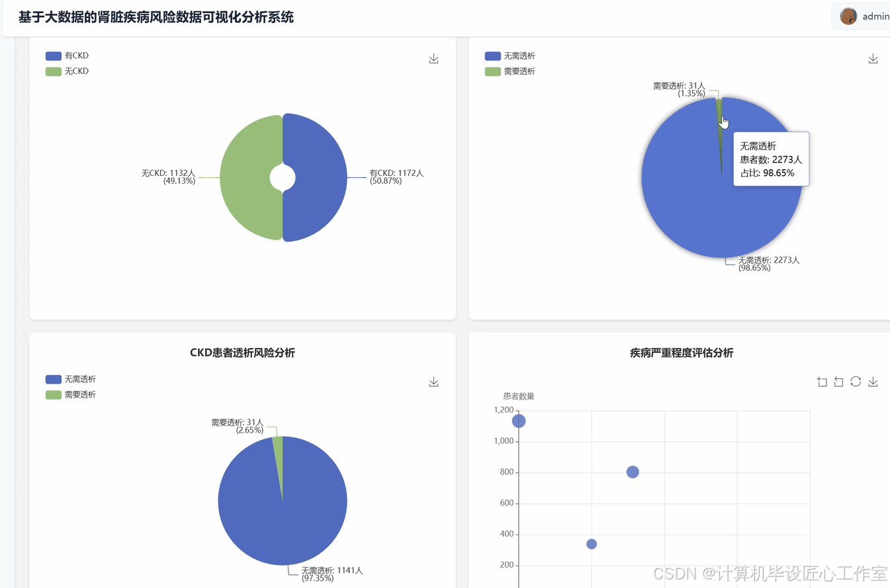The height and width of the screenshot is (588, 890).
Task: Click the 1,000 y-axis tick label
Action: tap(504, 441)
